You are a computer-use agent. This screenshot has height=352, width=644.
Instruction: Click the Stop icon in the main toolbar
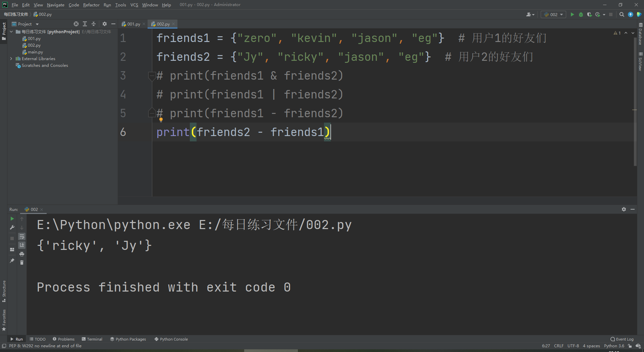611,14
